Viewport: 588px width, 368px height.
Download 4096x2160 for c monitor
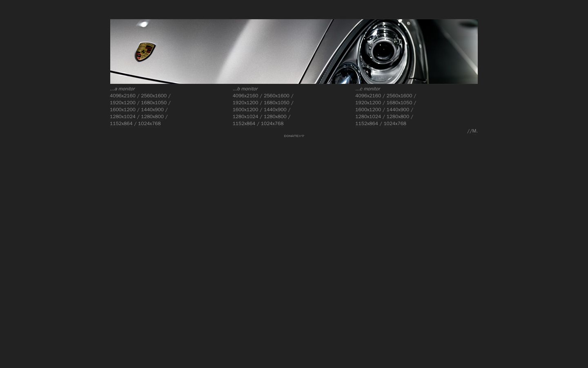tap(368, 96)
